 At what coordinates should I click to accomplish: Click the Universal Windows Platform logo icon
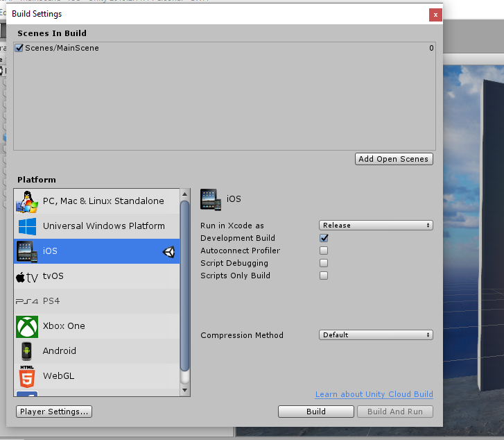pos(27,226)
